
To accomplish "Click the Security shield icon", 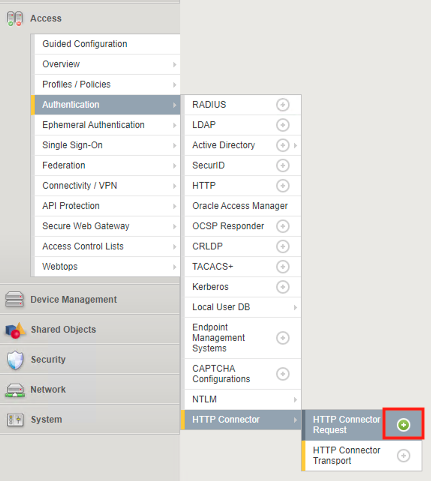I will pos(15,360).
